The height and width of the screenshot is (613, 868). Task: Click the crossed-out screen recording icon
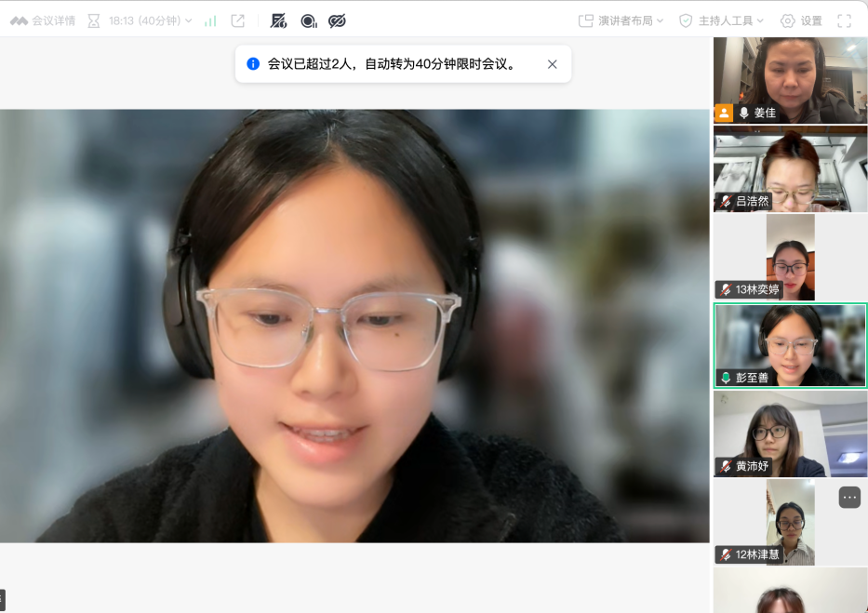(278, 20)
